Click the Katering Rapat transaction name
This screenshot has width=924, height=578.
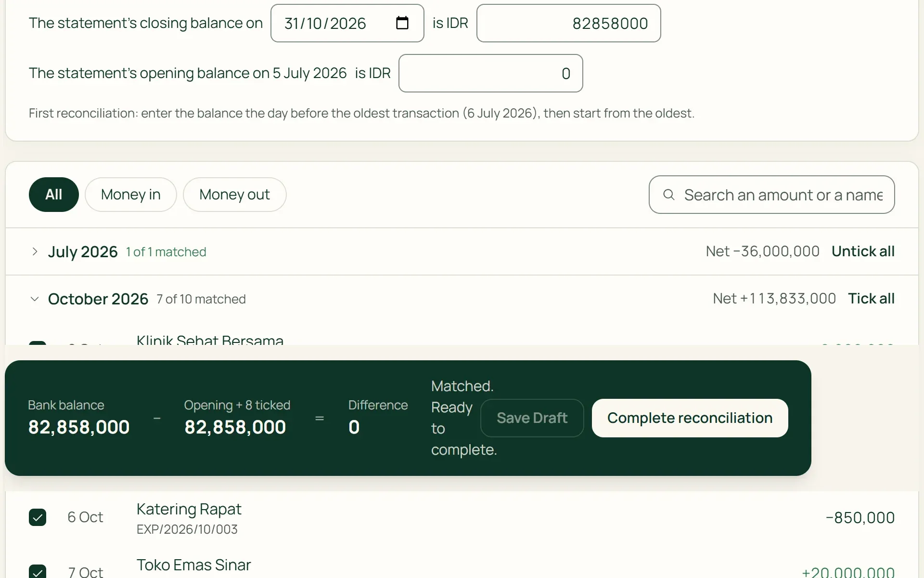coord(189,509)
